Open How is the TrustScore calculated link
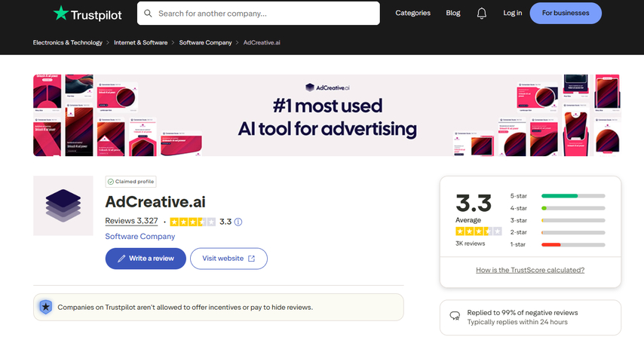The height and width of the screenshot is (337, 644). [530, 270]
